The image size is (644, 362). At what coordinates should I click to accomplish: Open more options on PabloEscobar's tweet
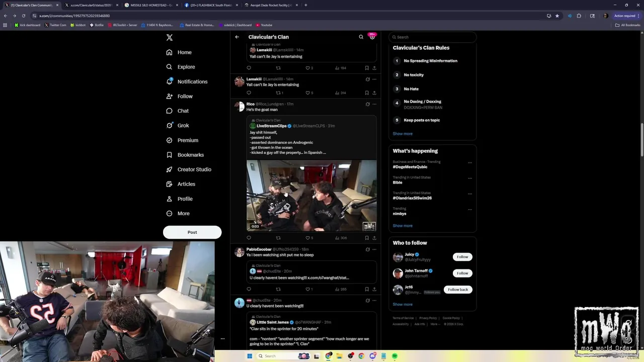pos(374,249)
